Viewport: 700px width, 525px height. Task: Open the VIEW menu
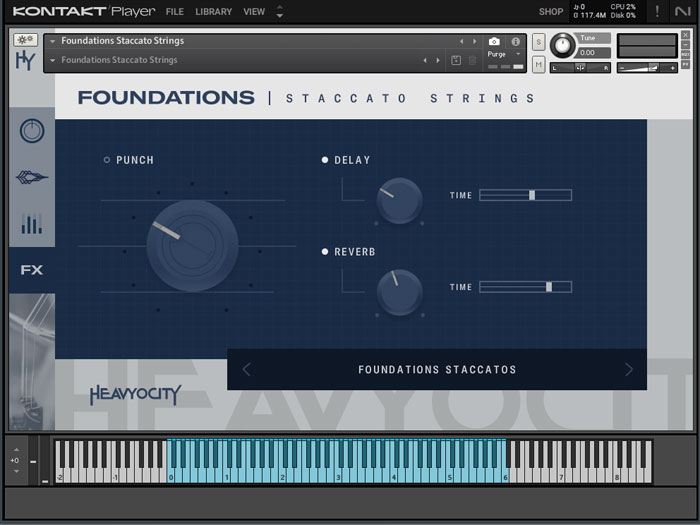254,12
